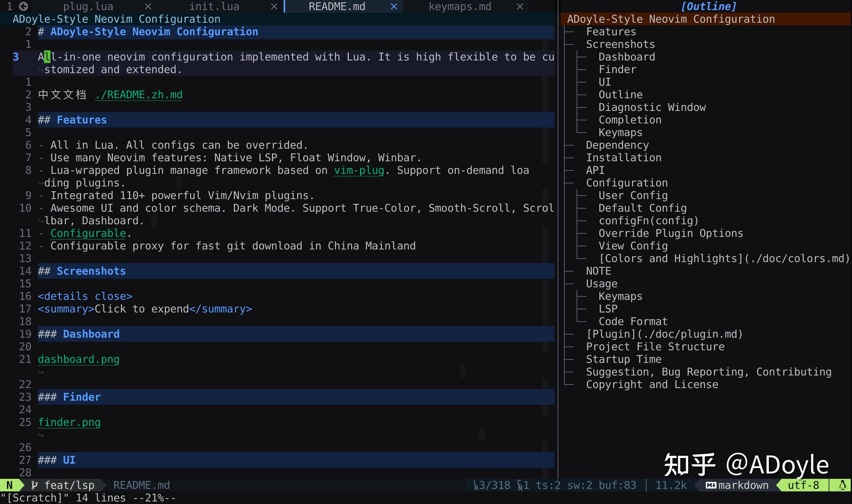Screen dimensions: 852x504
Task: Jump to Keymaps under Screenshots in outline
Action: point(620,132)
